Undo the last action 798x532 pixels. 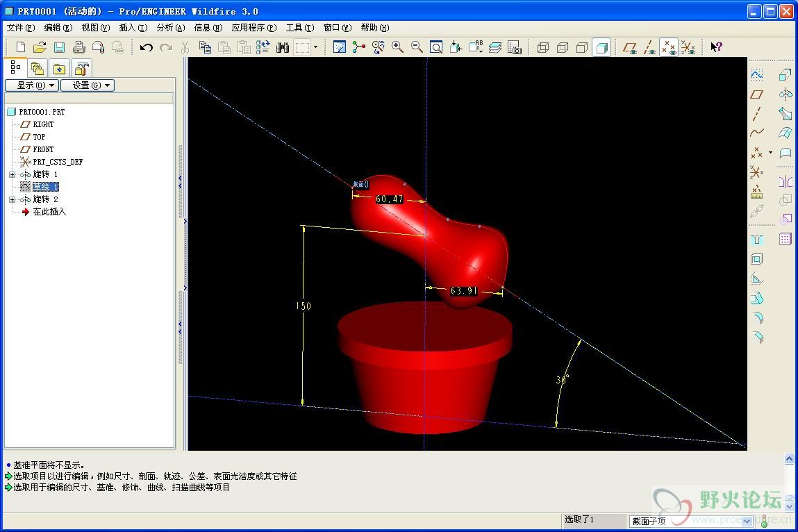tap(147, 47)
